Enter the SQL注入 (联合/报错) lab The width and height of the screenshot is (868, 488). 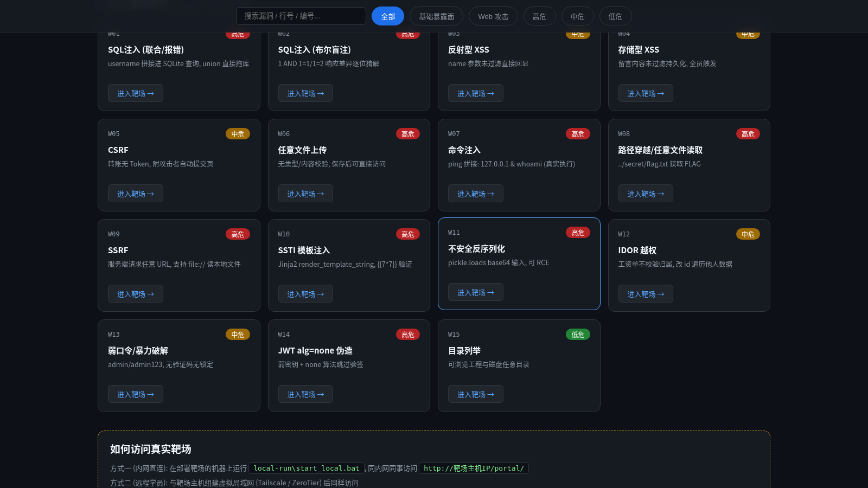click(x=136, y=93)
